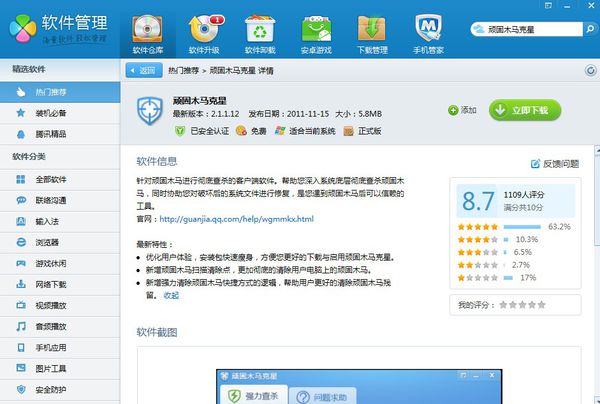Click the 已安全认证 green shield badge

(x=180, y=131)
